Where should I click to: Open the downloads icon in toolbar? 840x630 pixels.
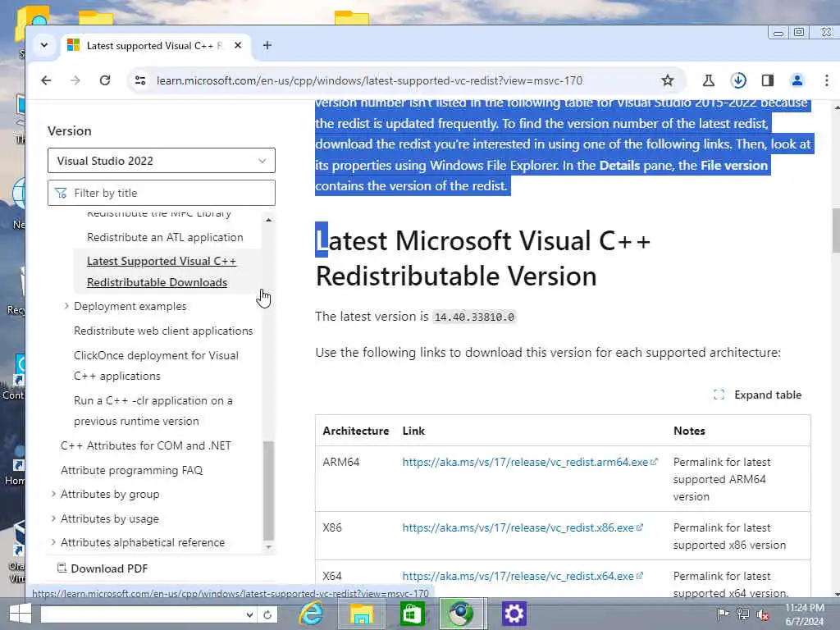click(738, 80)
